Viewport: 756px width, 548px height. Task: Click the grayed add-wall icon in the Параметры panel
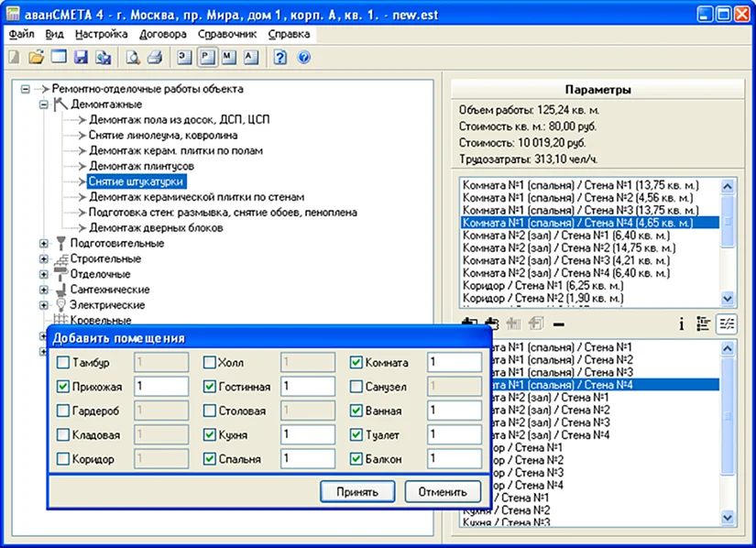[x=513, y=323]
